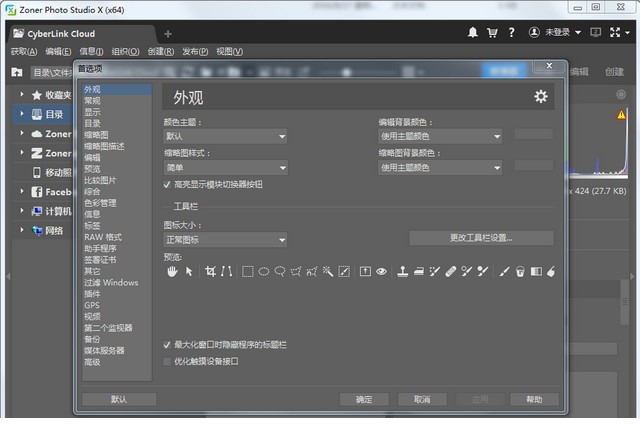This screenshot has height=434, width=640.
Task: Expand the 计算机 tree node
Action: tap(22, 211)
